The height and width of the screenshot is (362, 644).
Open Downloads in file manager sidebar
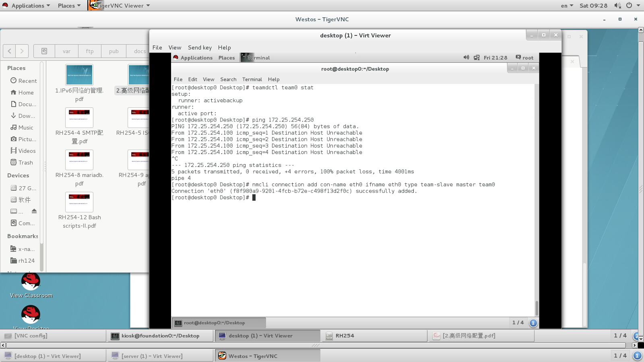[23, 116]
